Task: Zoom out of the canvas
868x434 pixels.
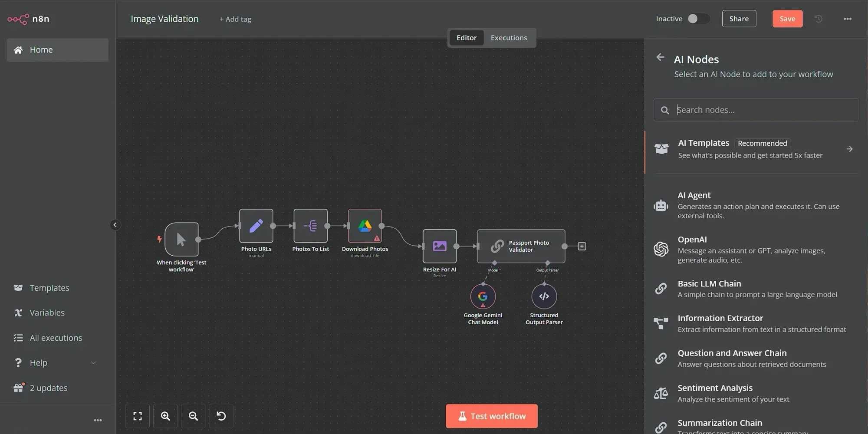Action: (x=193, y=416)
